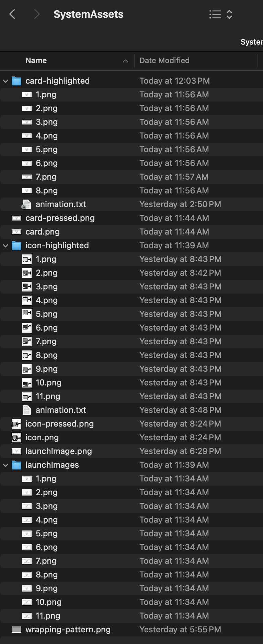This screenshot has width=263, height=644.
Task: Click the forward navigation arrow
Action: coord(37,14)
